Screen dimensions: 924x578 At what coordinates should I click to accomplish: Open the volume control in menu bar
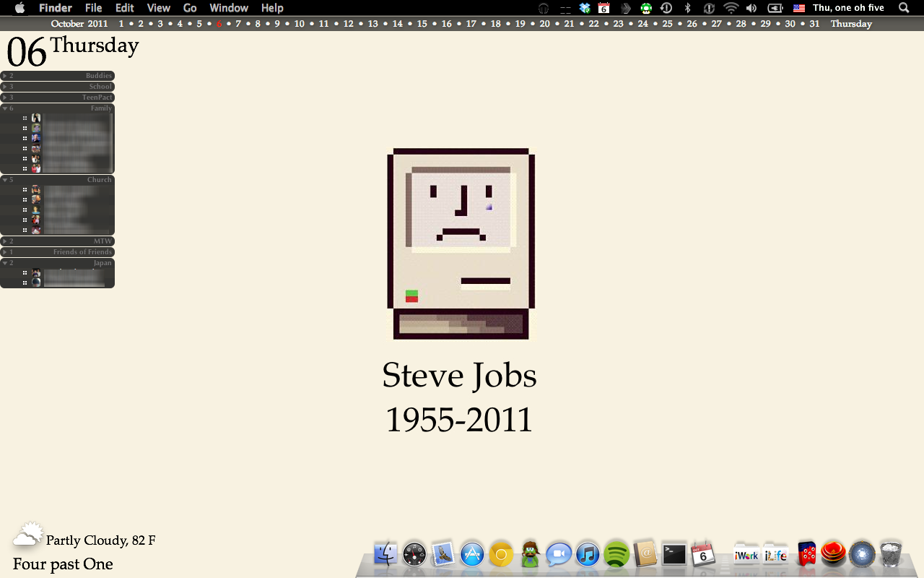[x=751, y=8]
